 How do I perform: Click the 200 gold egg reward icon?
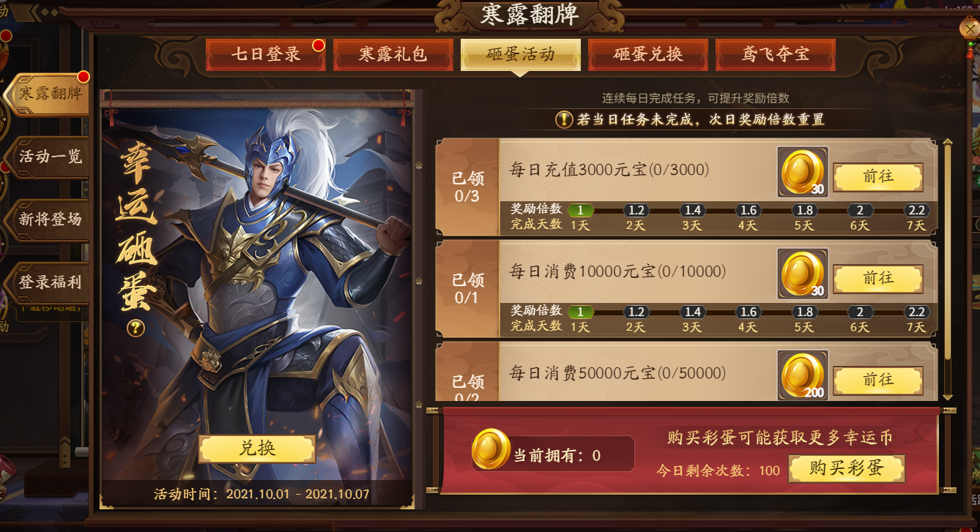coord(803,375)
